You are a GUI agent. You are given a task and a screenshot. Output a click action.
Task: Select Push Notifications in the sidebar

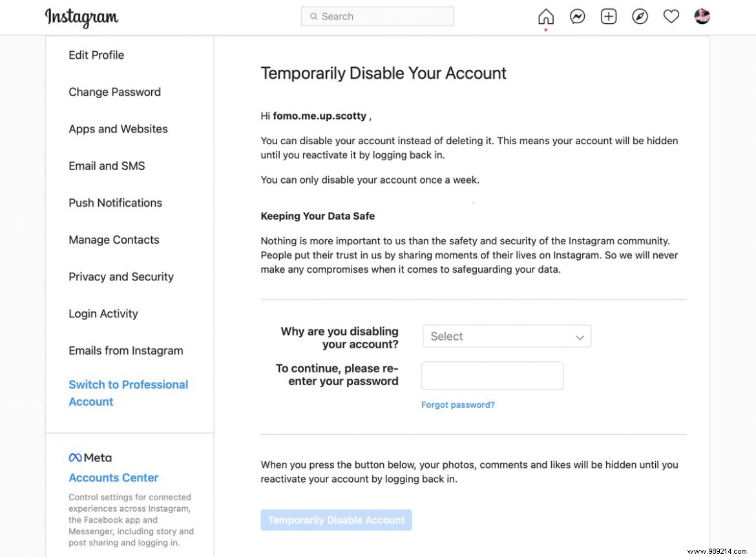(x=115, y=203)
